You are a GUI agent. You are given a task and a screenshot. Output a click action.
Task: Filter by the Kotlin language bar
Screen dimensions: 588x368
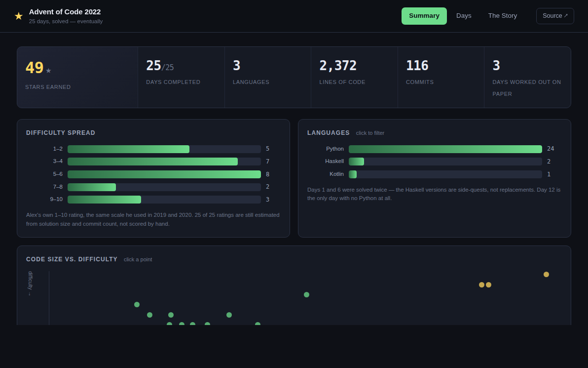click(x=445, y=174)
